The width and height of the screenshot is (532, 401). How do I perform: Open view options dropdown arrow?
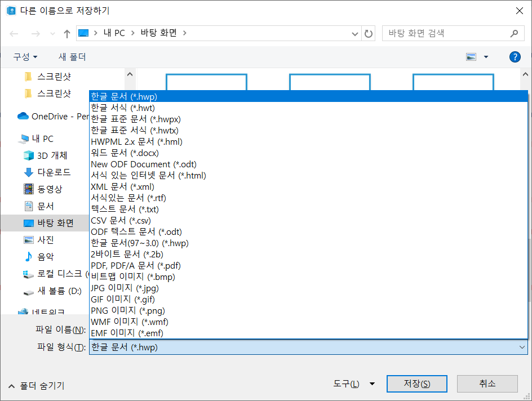(486, 57)
